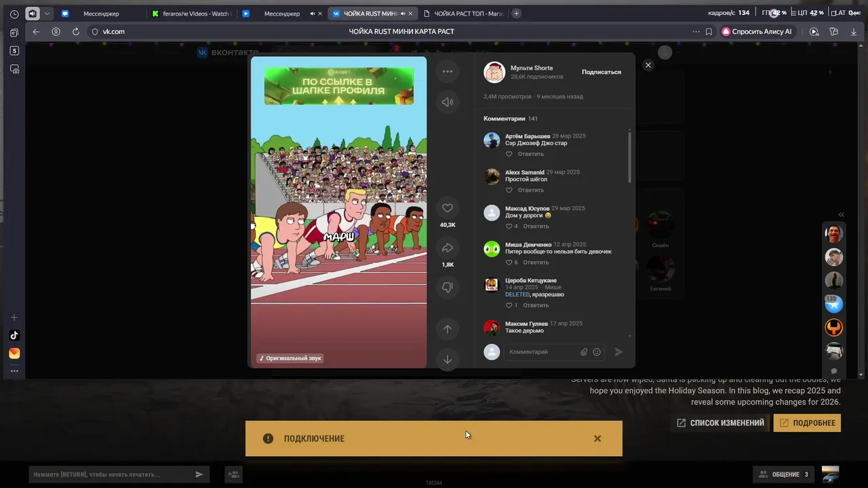The image size is (868, 488).
Task: Open Максим Гуляев's profile avatar
Action: click(x=492, y=327)
